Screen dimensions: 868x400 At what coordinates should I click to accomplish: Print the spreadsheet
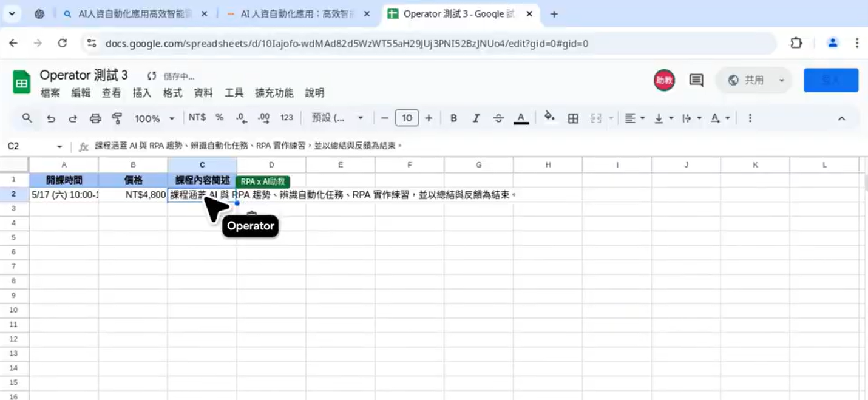pos(95,118)
